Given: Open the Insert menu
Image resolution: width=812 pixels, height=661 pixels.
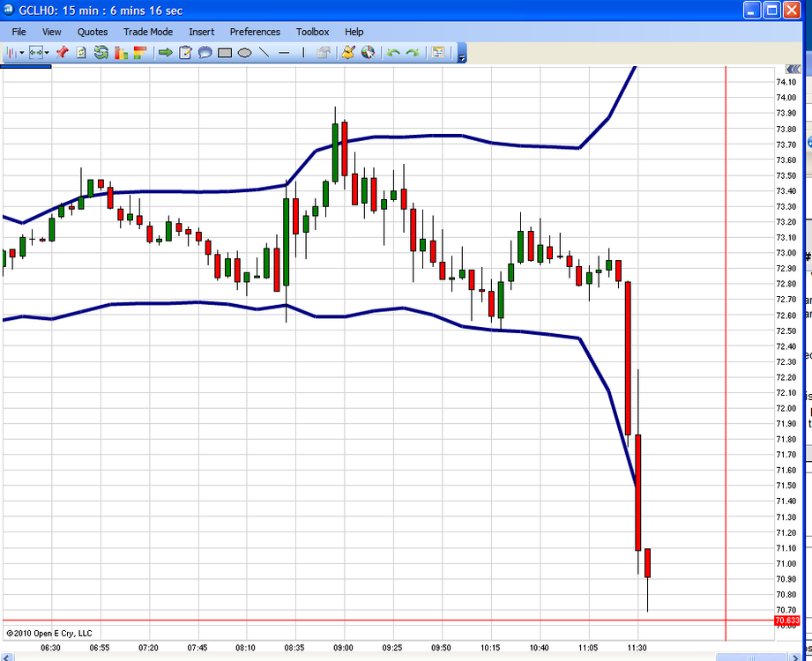Looking at the screenshot, I should [201, 32].
